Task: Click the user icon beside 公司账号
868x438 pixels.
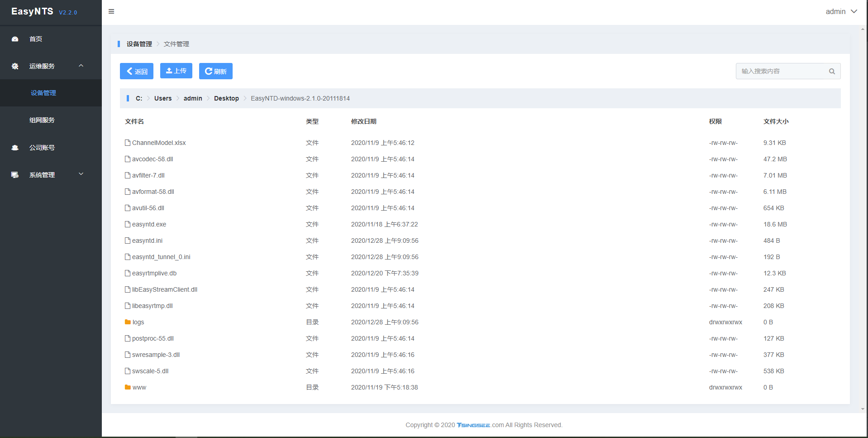Action: click(15, 148)
